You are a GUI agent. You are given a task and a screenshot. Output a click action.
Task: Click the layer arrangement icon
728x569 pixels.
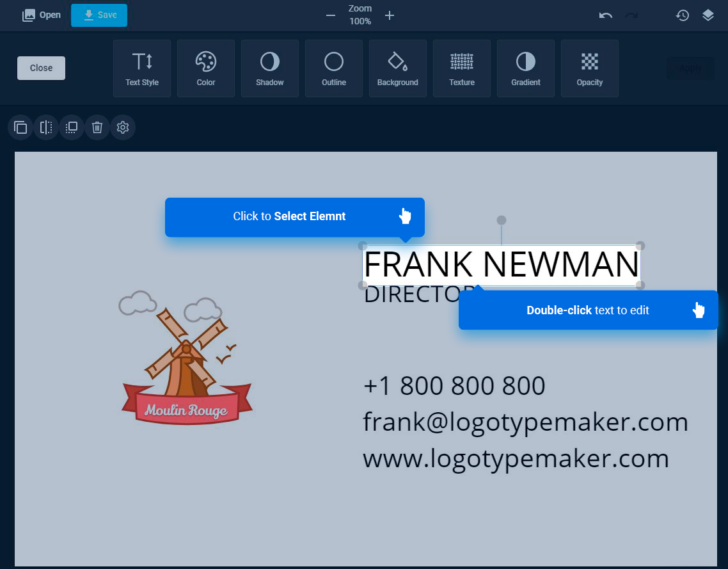click(x=72, y=127)
